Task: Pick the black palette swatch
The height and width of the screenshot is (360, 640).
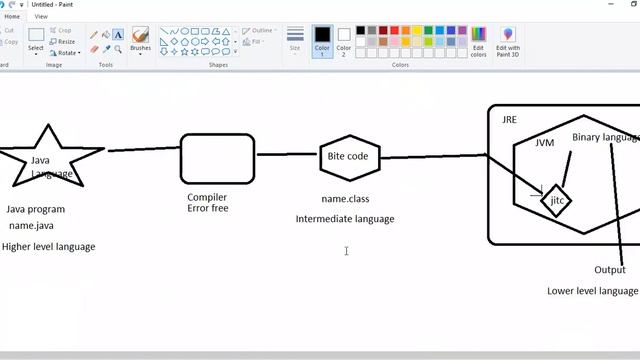Action: [x=360, y=31]
